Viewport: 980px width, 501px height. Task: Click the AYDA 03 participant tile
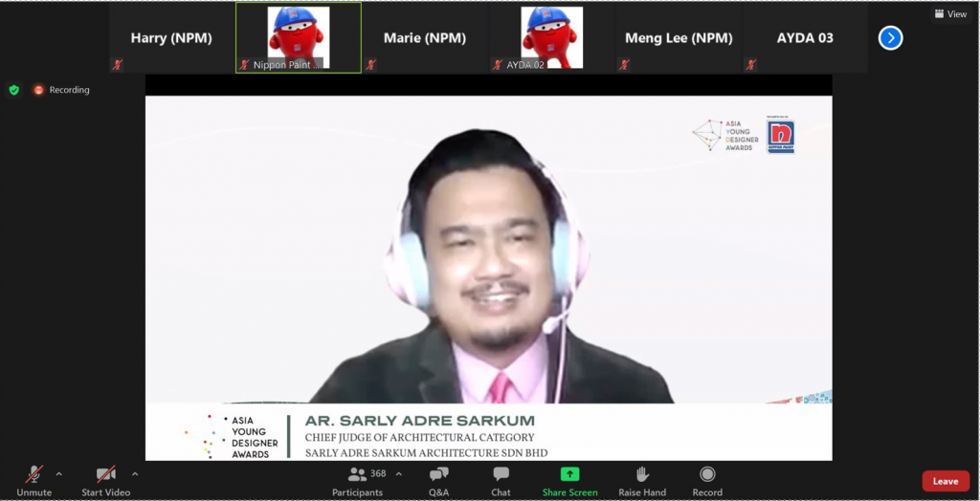[804, 38]
